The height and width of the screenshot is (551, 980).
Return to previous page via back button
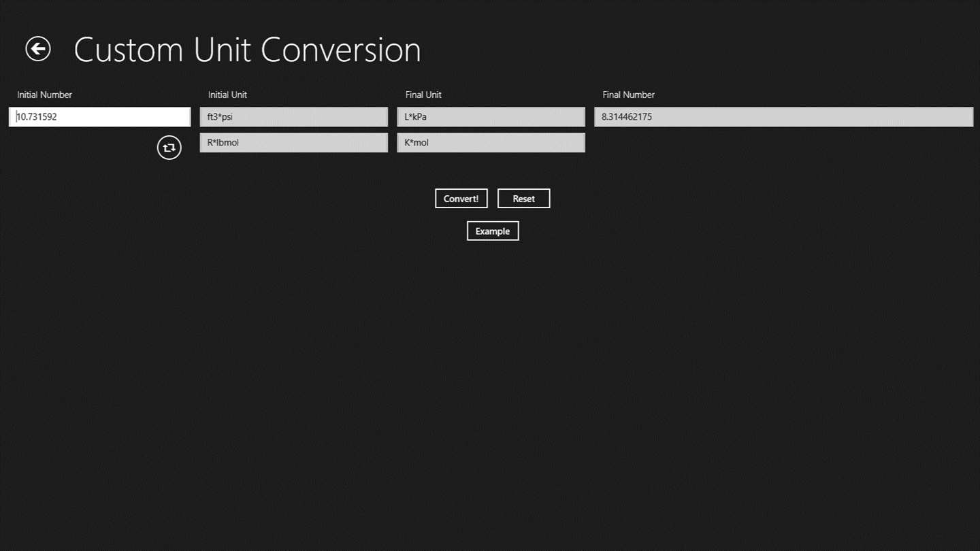pos(38,49)
